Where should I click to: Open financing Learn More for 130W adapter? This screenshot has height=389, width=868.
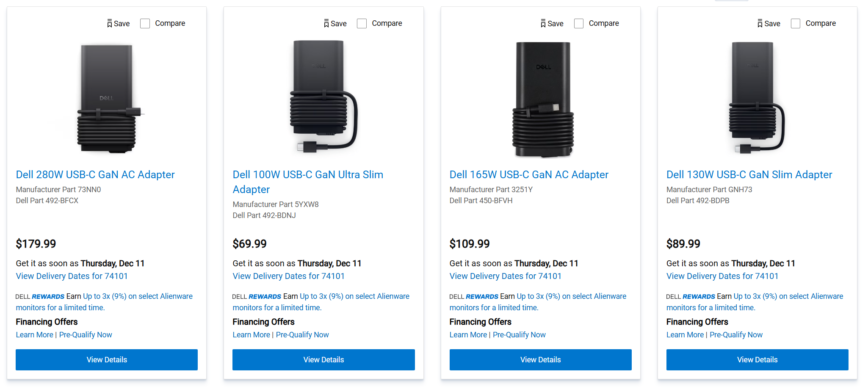[x=685, y=335]
